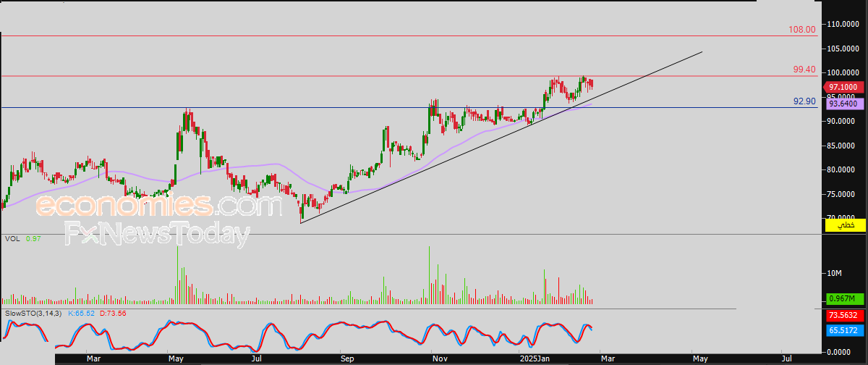Click the VOL value 0.97
This screenshot has height=365, width=868.
pyautogui.click(x=34, y=239)
